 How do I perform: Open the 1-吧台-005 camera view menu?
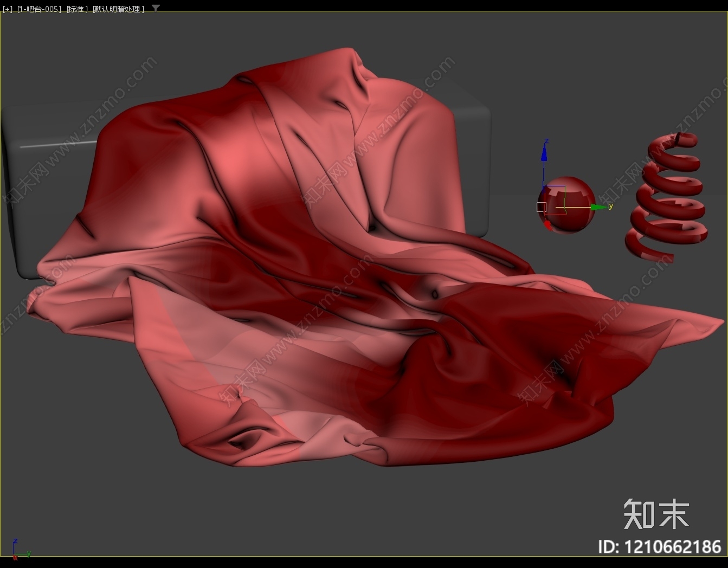[40, 9]
